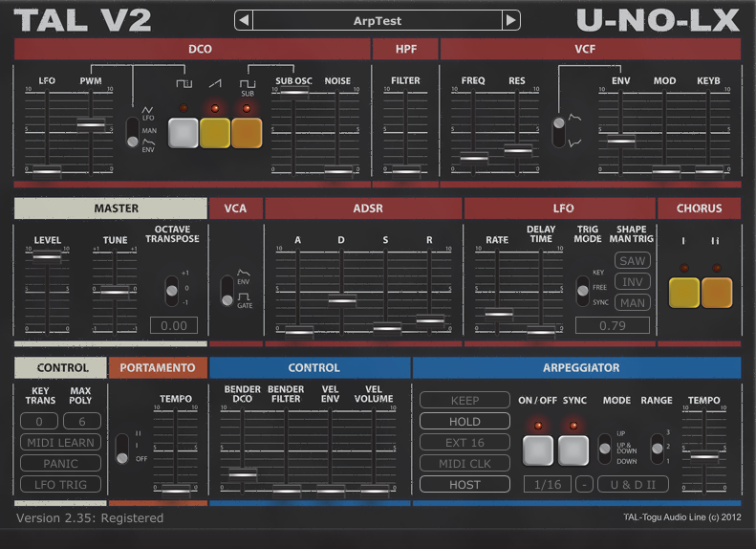
Task: Toggle the PWM LFO/MAN/ENV switch
Action: [133, 132]
